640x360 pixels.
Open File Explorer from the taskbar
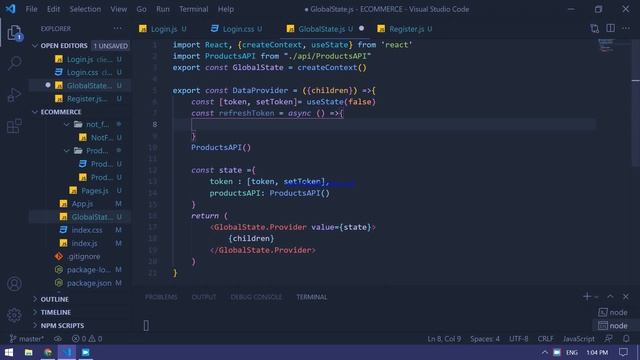click(x=29, y=352)
